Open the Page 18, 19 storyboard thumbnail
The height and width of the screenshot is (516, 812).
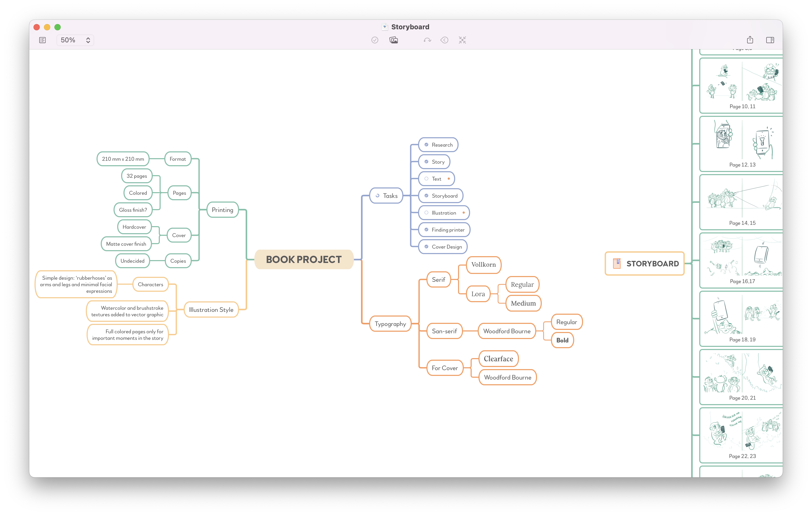742,319
